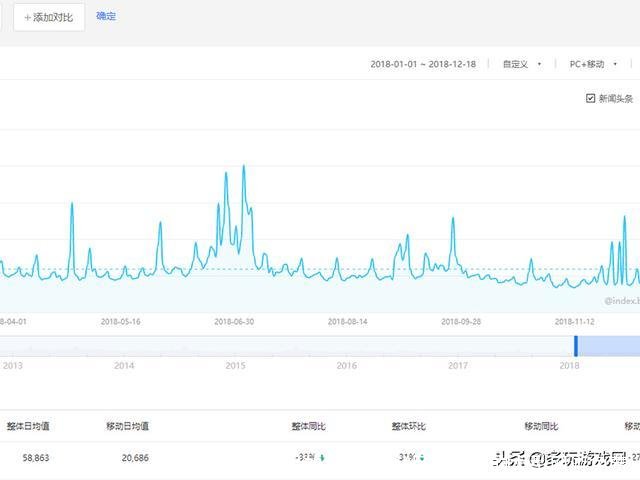Click the 移动同比 column header
640x480 pixels.
(x=541, y=426)
